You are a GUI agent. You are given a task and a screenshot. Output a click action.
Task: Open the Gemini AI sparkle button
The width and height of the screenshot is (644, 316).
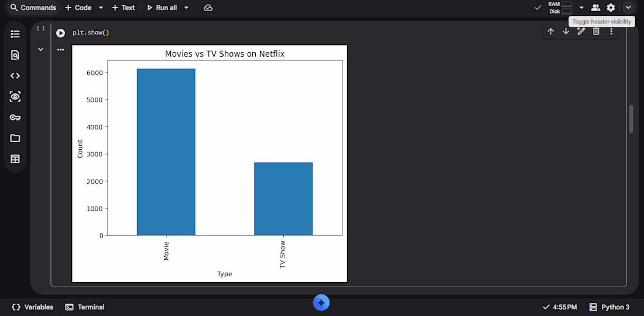click(x=321, y=303)
